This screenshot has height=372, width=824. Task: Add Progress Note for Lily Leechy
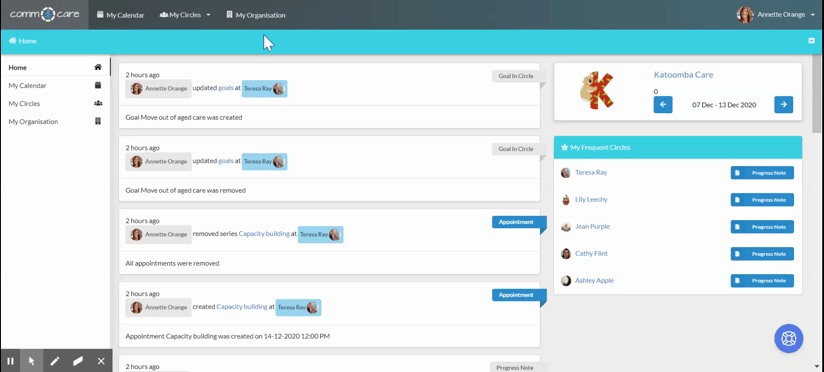point(762,200)
